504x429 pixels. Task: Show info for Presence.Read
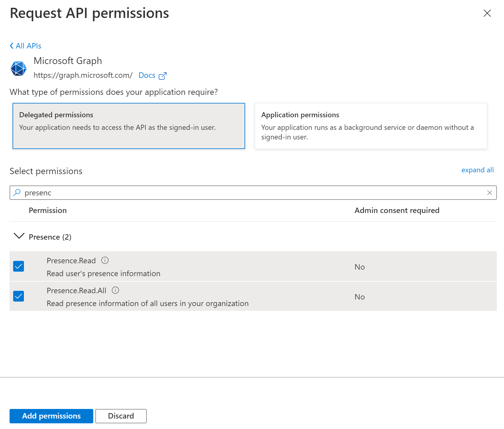[105, 260]
